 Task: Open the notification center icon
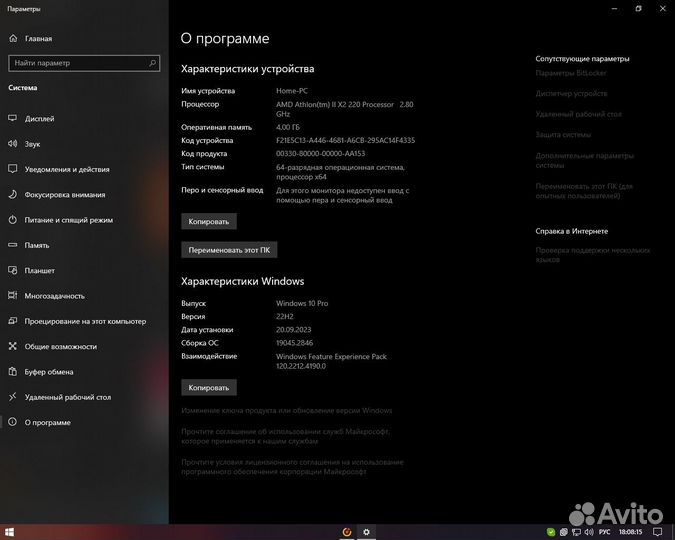657,532
